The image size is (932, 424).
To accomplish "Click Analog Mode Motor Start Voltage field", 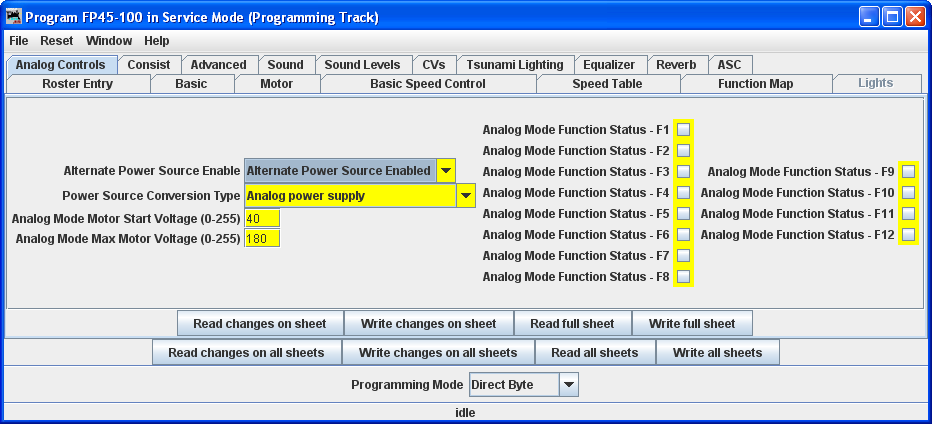I will 262,218.
